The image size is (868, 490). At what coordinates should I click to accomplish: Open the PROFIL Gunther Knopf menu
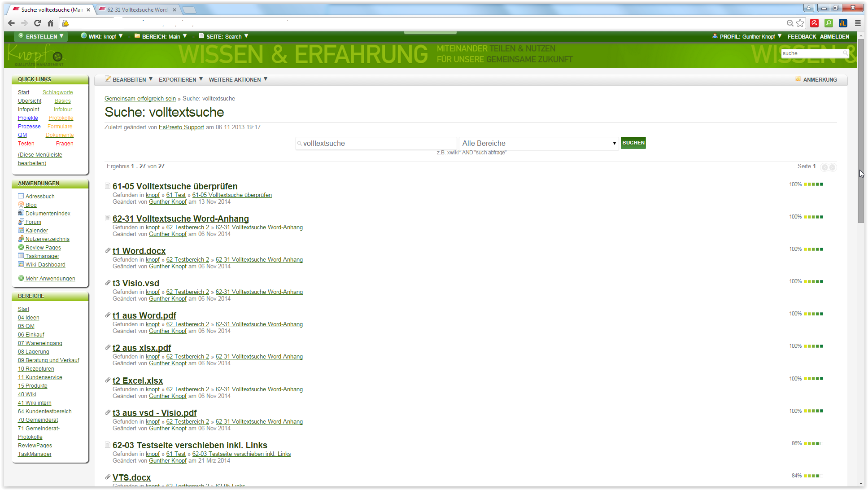point(747,36)
